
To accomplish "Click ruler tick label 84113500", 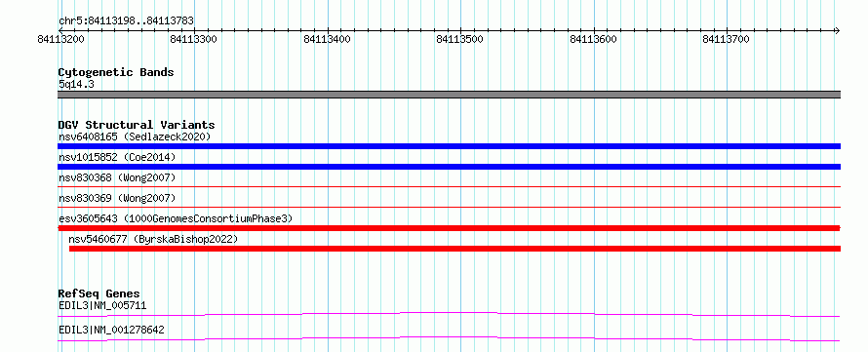I will 460,39.
